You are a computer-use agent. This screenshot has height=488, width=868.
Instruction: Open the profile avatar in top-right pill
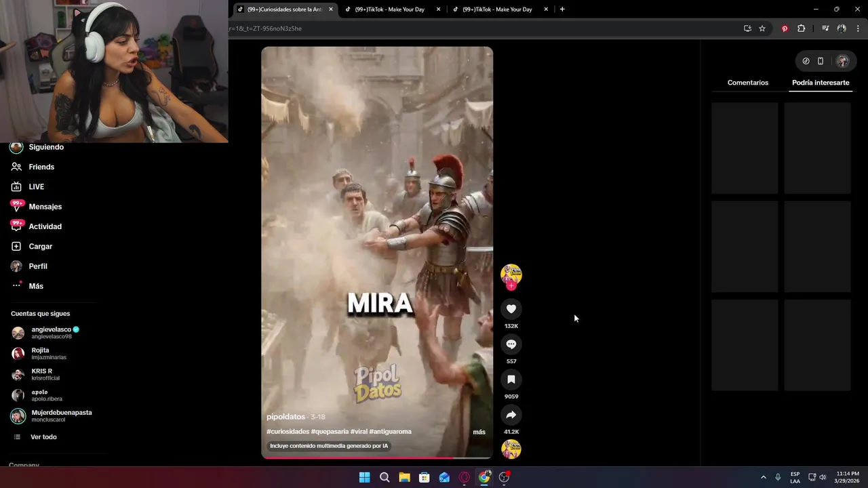(x=842, y=61)
